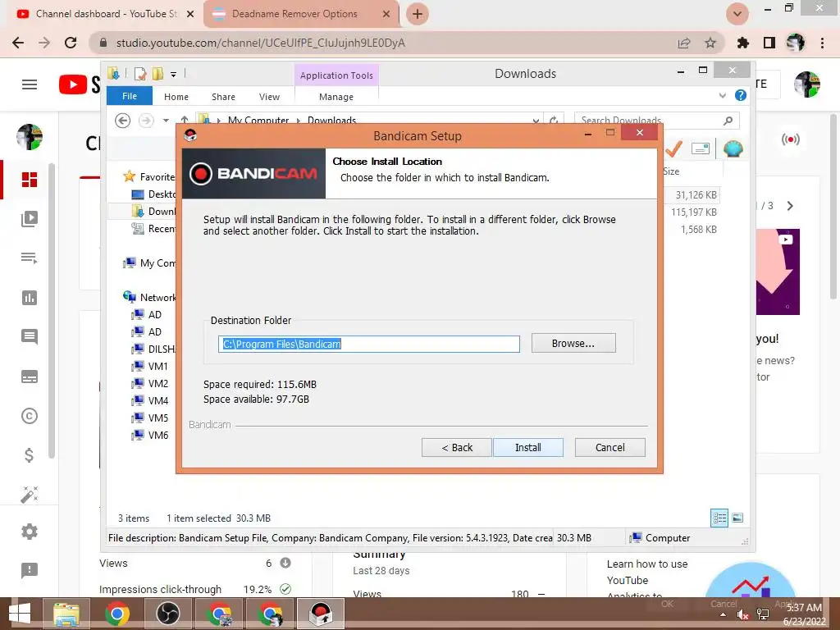Select the 1,568 KB file row
The height and width of the screenshot is (630, 840).
[x=691, y=230]
